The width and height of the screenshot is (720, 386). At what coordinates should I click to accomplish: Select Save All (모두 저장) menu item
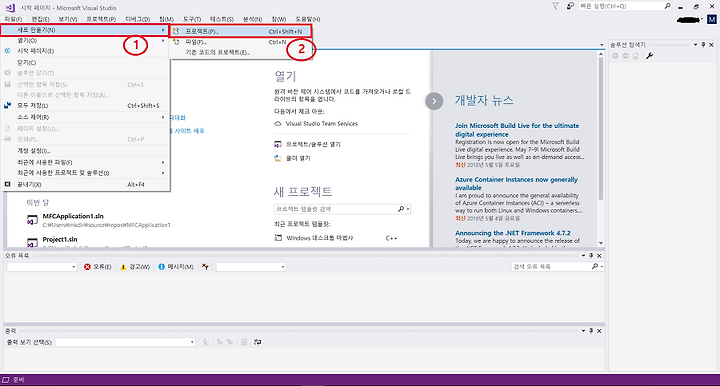[x=85, y=106]
